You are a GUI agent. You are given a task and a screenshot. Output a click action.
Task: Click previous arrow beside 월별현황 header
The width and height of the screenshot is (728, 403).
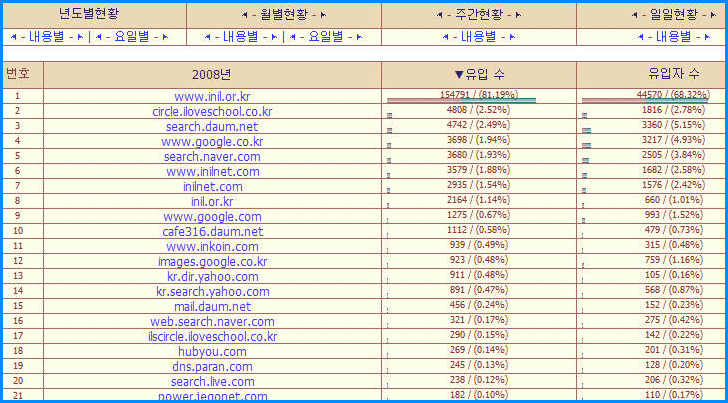[x=245, y=15]
